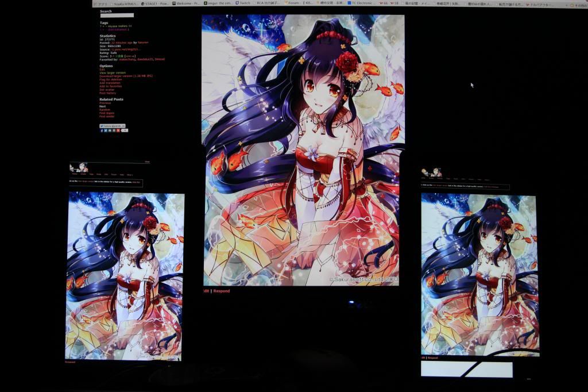Viewport: 588px width, 392px height.
Task: Click the Add translation link
Action: tap(110, 83)
